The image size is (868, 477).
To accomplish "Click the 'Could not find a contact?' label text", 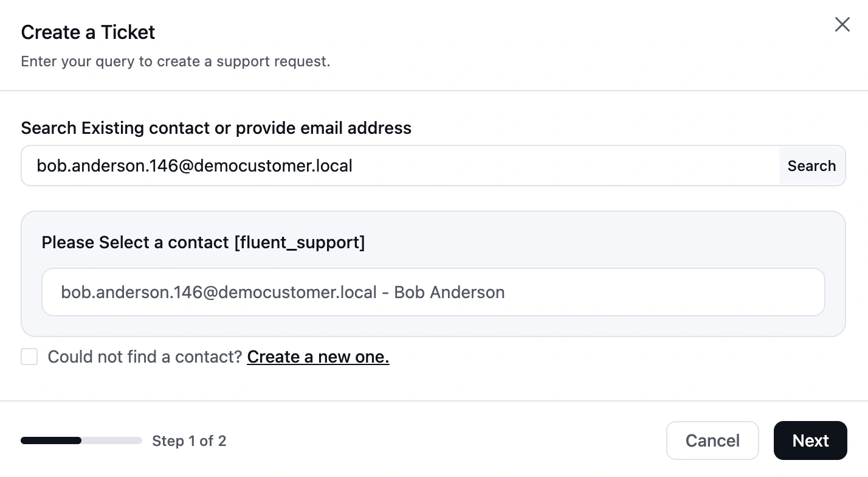I will 145,357.
